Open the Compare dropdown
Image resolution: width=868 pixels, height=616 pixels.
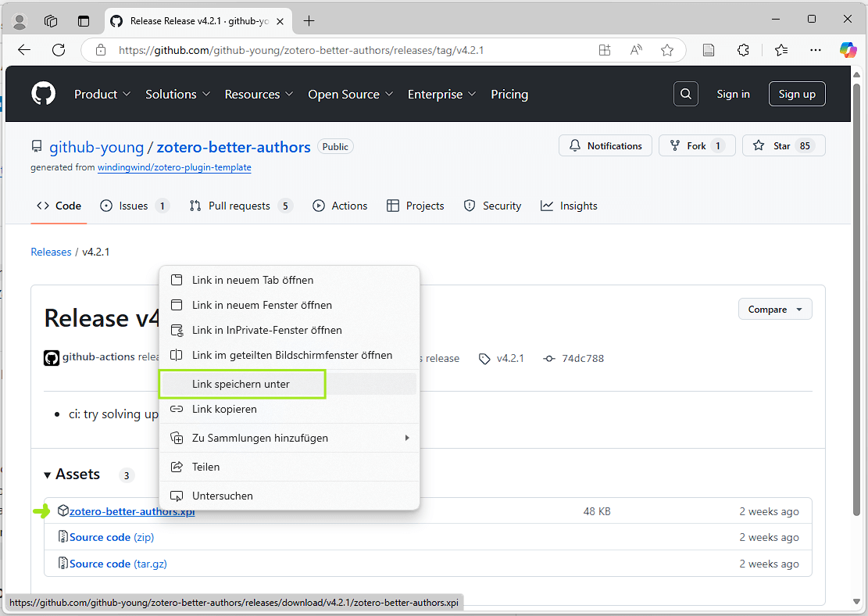click(774, 309)
